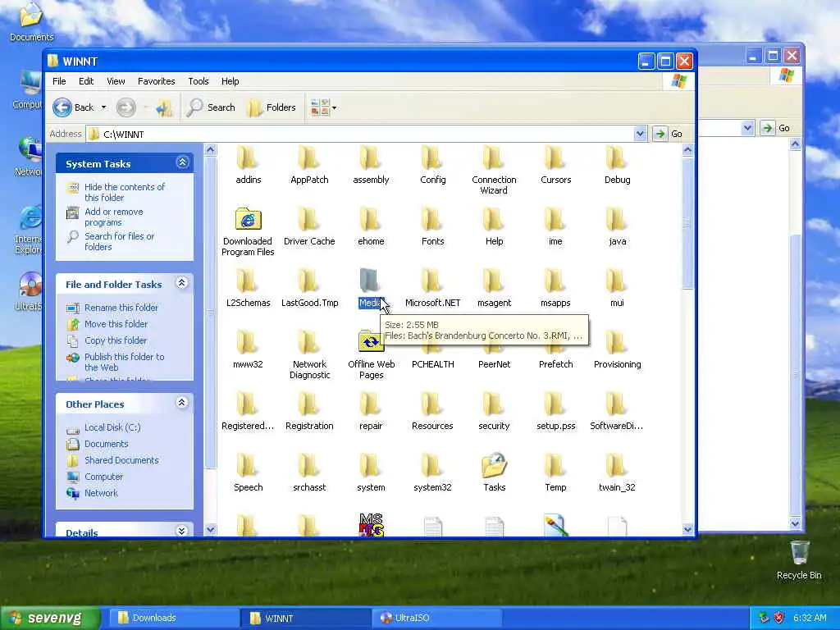This screenshot has width=840, height=630.
Task: Open the Recycle Bin on desktop
Action: click(x=799, y=559)
